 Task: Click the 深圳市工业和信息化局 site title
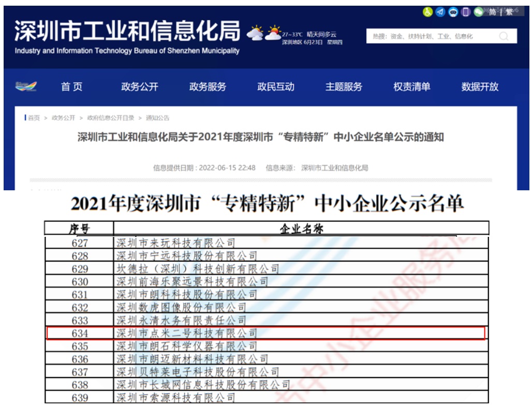click(x=127, y=31)
